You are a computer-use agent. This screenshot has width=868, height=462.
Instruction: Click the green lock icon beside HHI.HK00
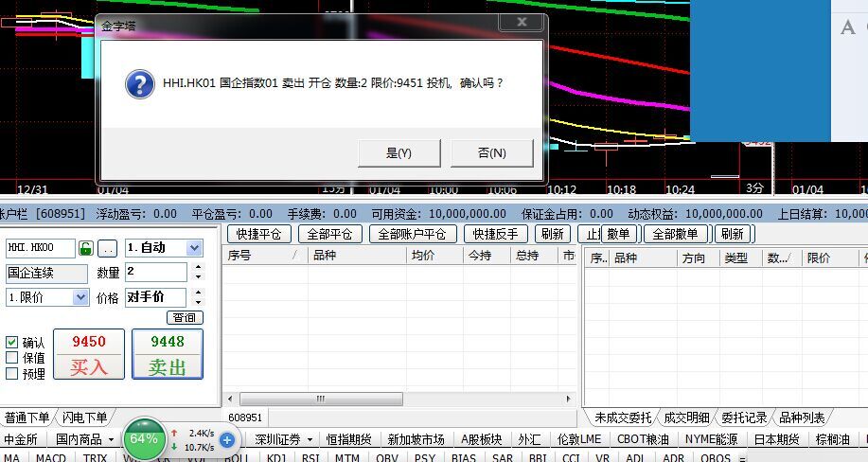(x=86, y=248)
